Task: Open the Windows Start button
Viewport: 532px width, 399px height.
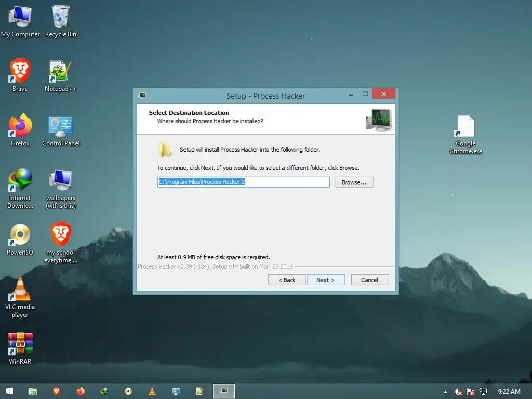Action: coord(9,391)
